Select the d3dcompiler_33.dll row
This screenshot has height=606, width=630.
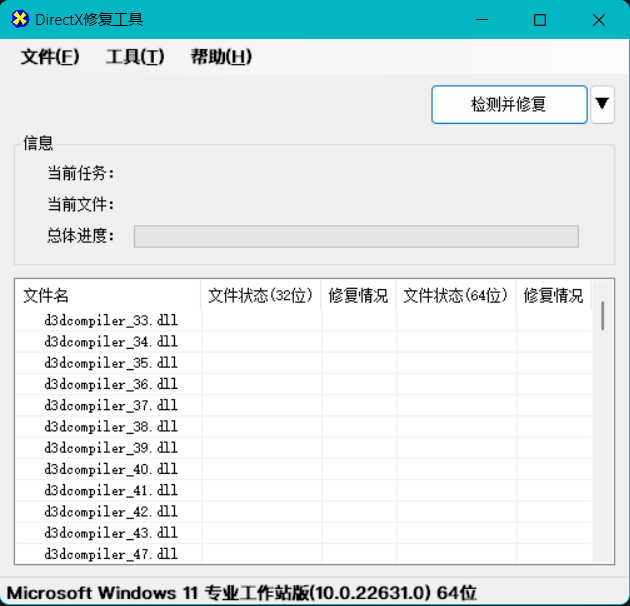[x=304, y=321]
